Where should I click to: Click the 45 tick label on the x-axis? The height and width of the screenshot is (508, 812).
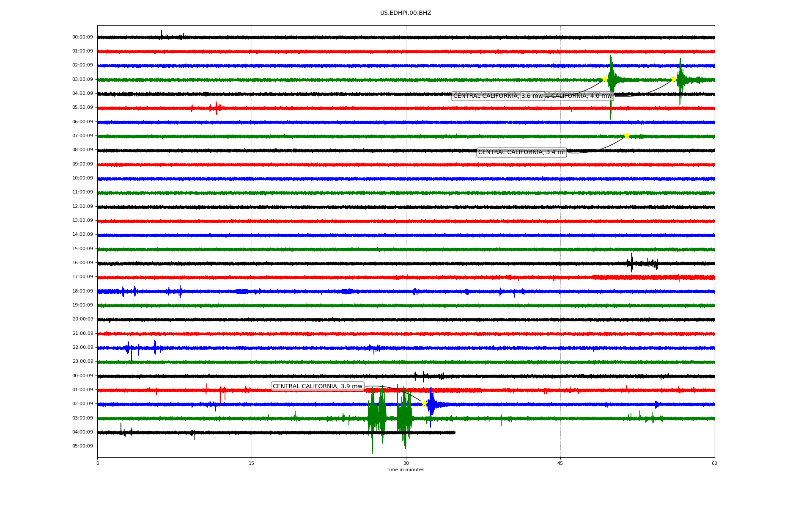point(560,463)
